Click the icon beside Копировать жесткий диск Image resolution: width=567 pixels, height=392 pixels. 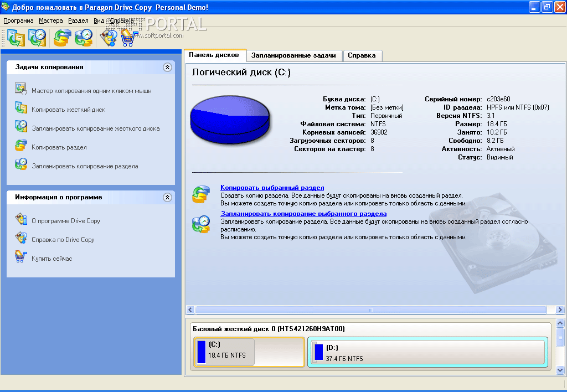point(21,107)
